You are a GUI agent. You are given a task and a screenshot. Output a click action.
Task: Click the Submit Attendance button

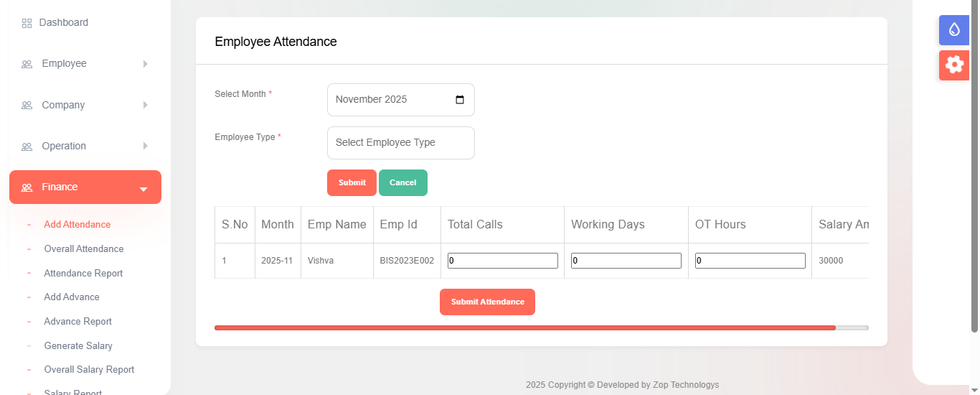[x=487, y=302]
